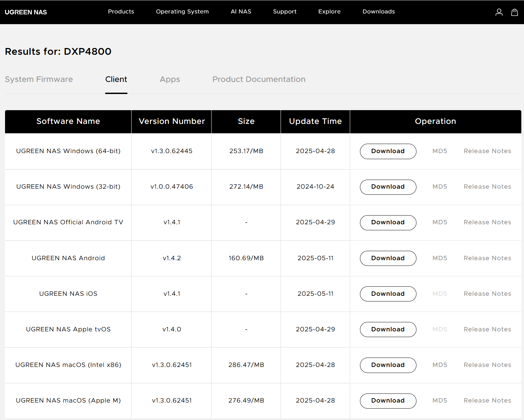Switch to System Firmware tab
This screenshot has height=420, width=524.
pyautogui.click(x=39, y=79)
